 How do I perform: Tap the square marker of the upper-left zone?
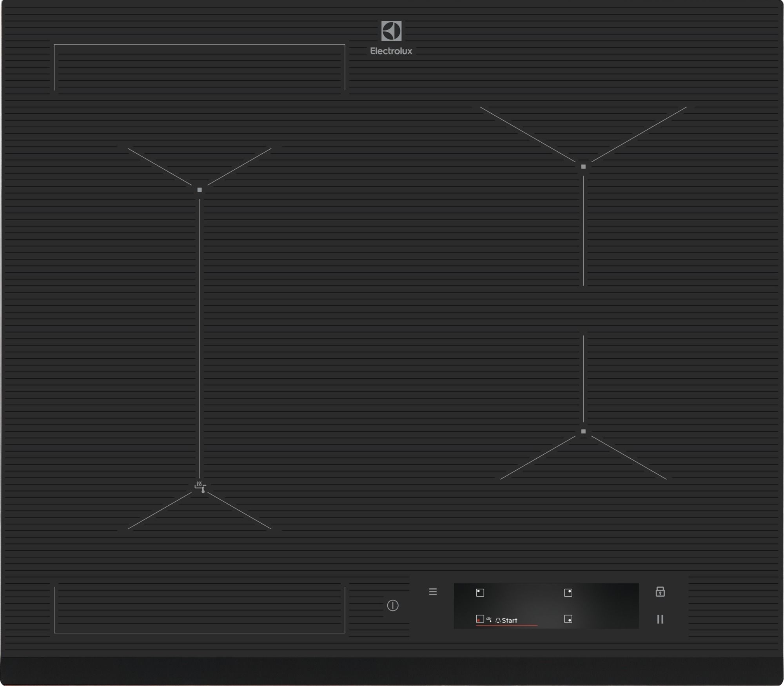coord(200,190)
